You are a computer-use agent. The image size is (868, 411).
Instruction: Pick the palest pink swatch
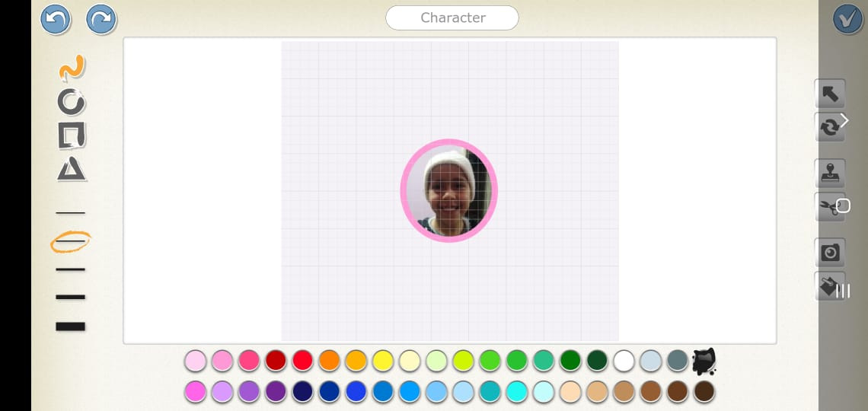tap(196, 361)
